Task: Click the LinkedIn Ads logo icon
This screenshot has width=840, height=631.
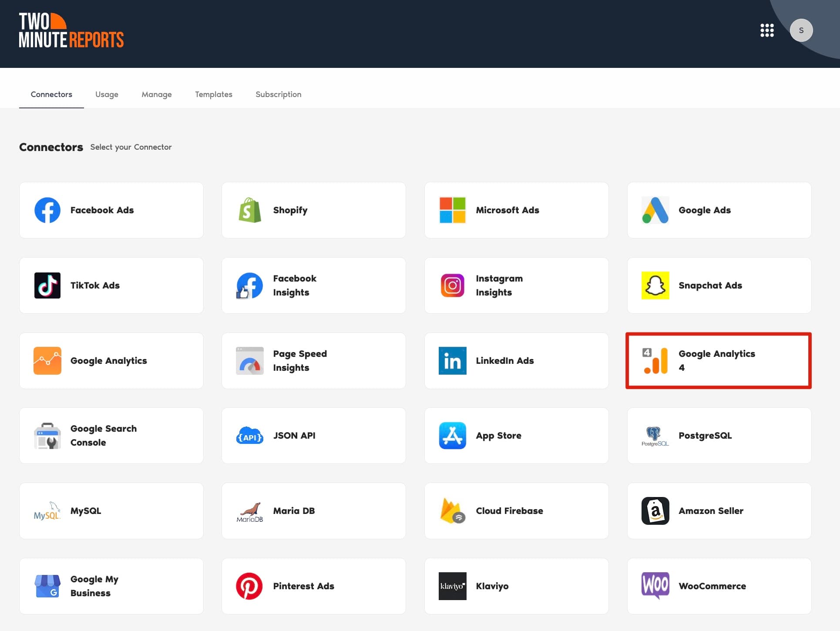Action: click(452, 361)
